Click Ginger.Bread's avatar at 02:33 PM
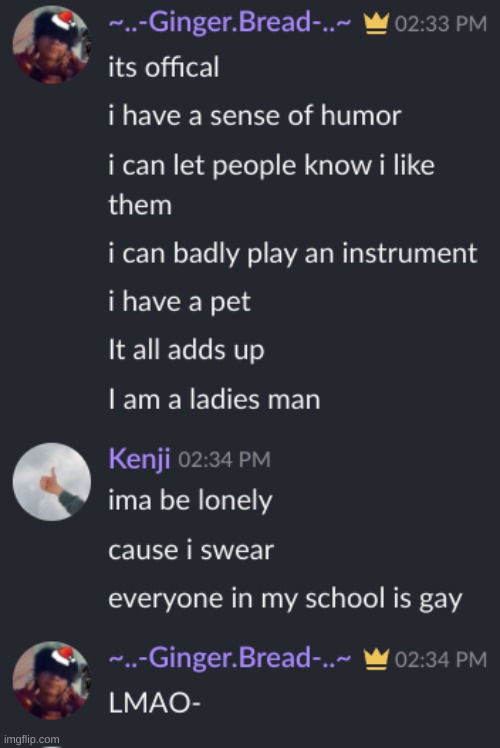The width and height of the screenshot is (500, 748). 52,44
